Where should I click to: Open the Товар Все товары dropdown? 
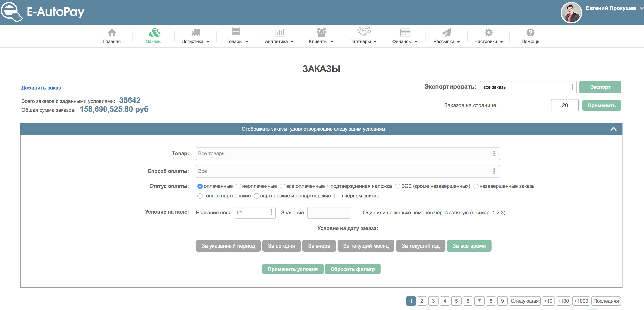pos(348,153)
